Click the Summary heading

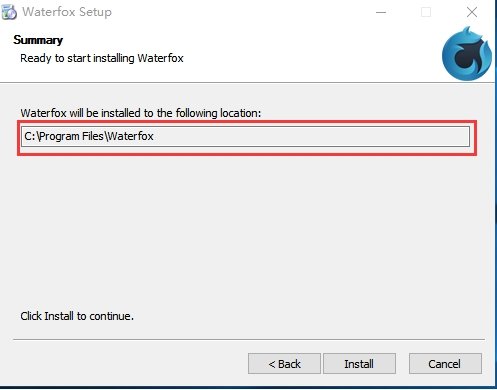(x=38, y=40)
